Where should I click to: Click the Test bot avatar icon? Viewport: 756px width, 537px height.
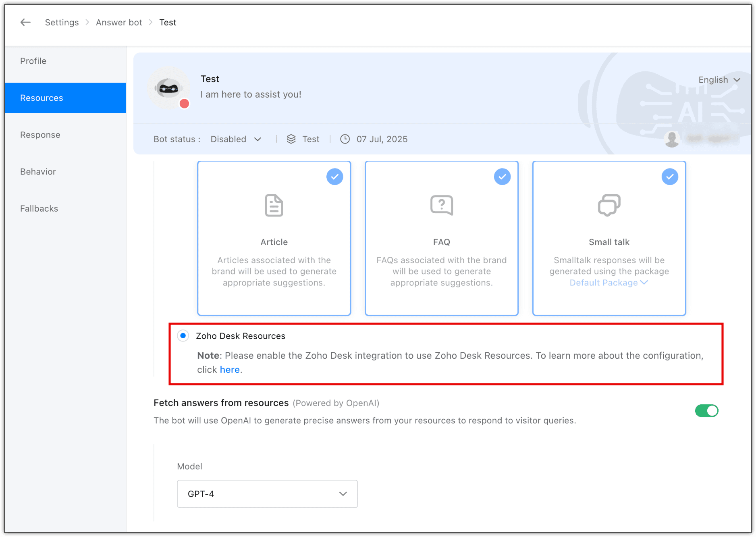click(x=168, y=88)
